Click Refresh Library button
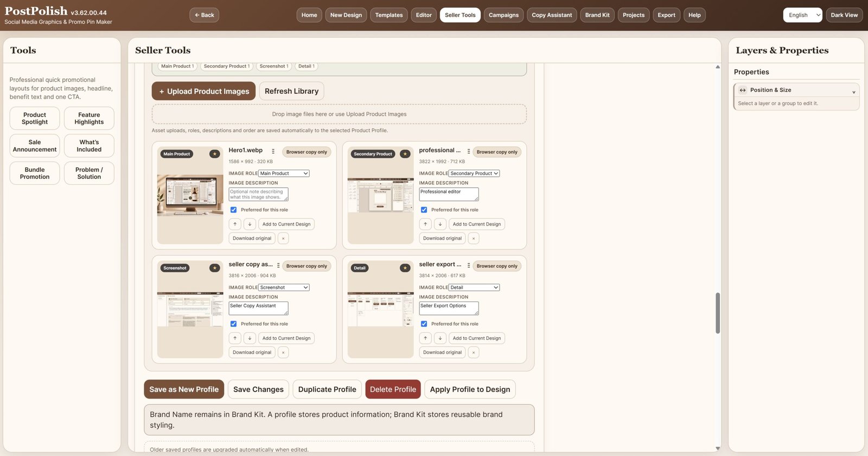The width and height of the screenshot is (868, 456). (291, 91)
